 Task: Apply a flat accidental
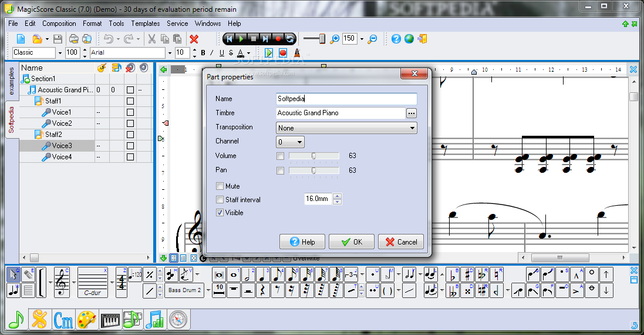[x=452, y=274]
